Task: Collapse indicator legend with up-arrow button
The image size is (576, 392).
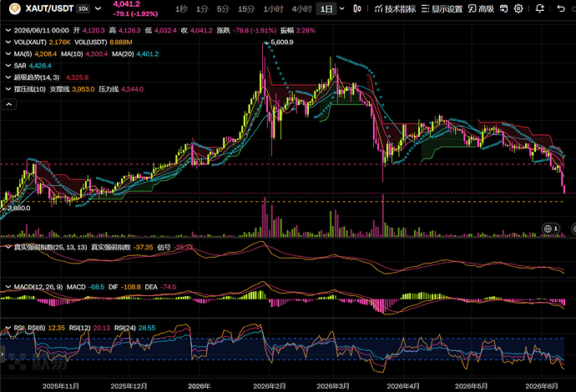Action: pyautogui.click(x=9, y=104)
